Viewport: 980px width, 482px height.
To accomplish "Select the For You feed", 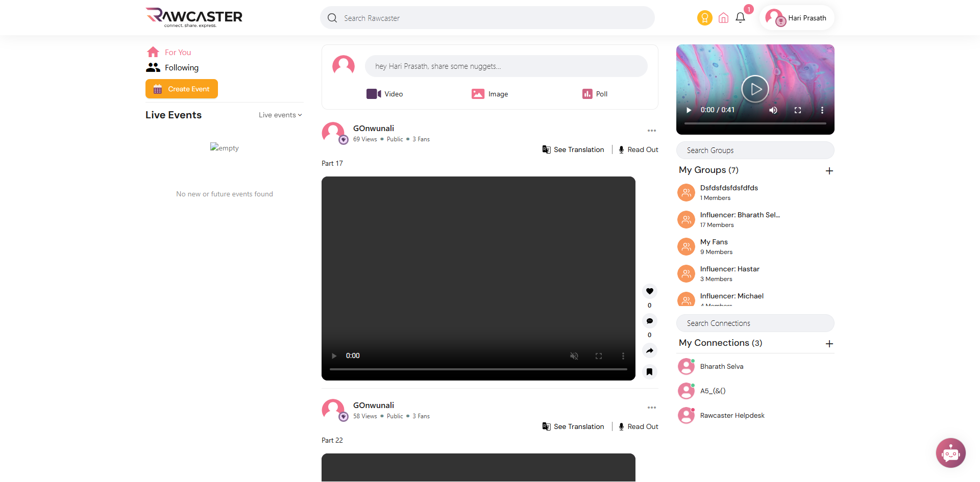I will point(177,53).
